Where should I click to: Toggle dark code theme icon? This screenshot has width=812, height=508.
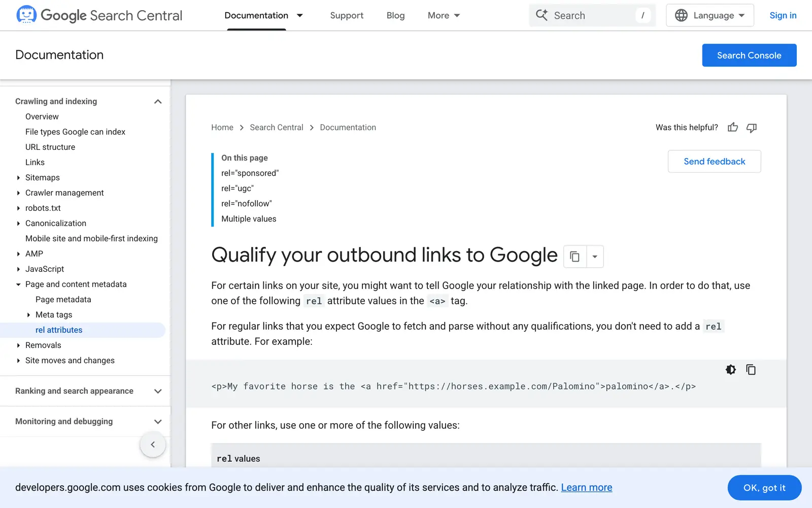click(x=730, y=370)
